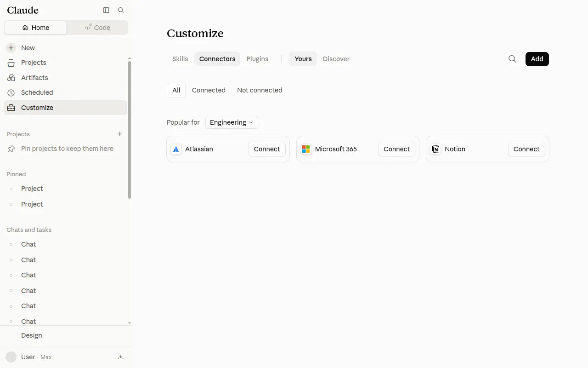Click the download icon next to User

(x=121, y=357)
